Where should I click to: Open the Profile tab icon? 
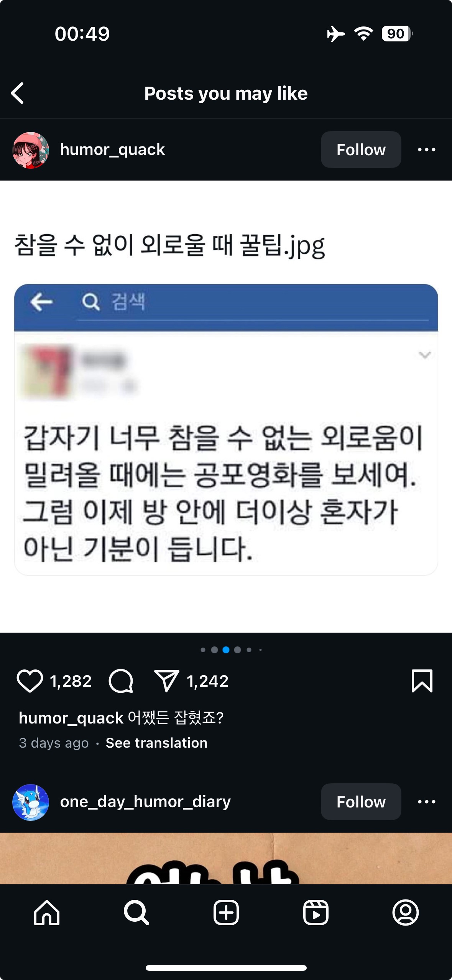(x=405, y=913)
